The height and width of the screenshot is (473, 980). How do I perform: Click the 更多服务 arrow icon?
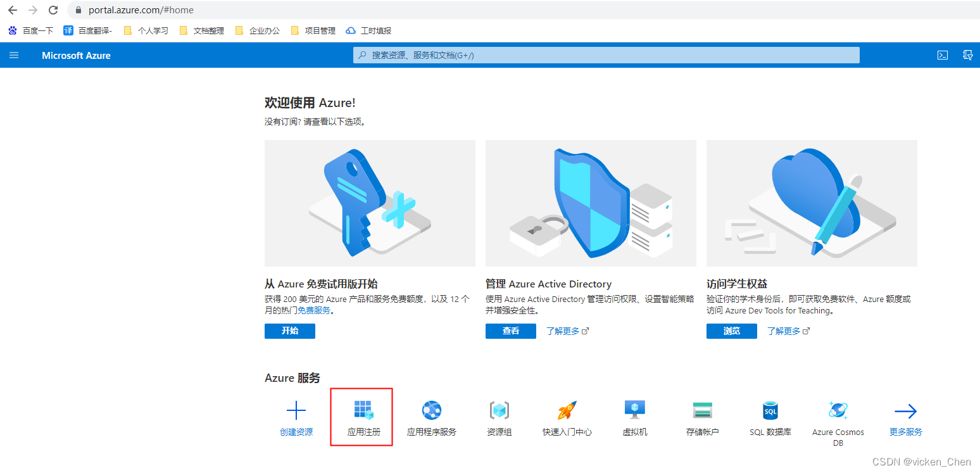pos(906,412)
